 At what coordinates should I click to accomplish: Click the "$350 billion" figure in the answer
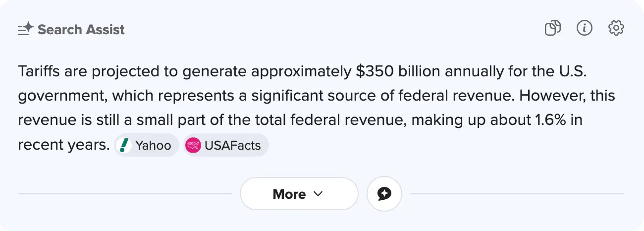tap(397, 72)
